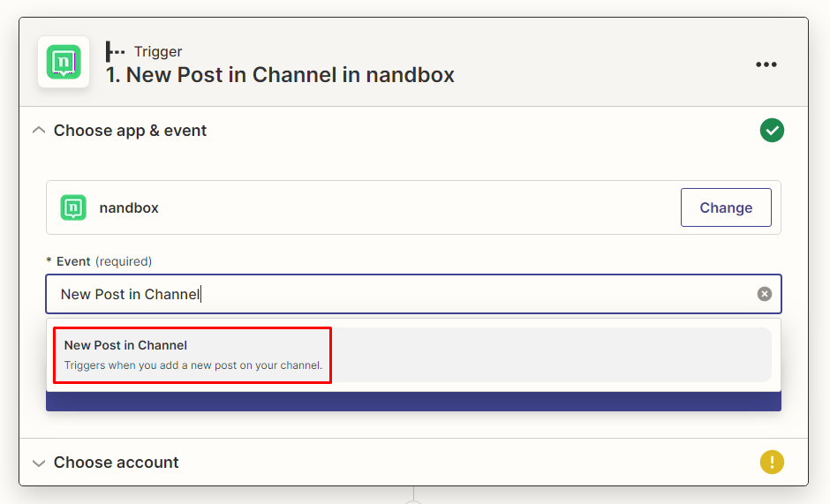Open the three-dot step options menu
The width and height of the screenshot is (830, 504).
pos(766,64)
